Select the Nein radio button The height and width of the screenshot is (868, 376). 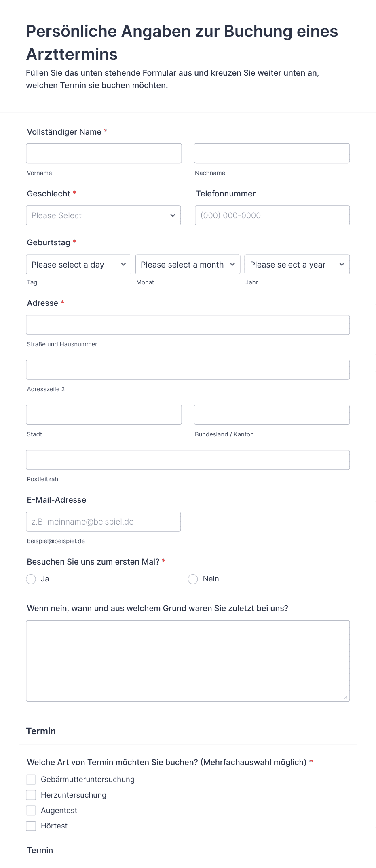(193, 579)
